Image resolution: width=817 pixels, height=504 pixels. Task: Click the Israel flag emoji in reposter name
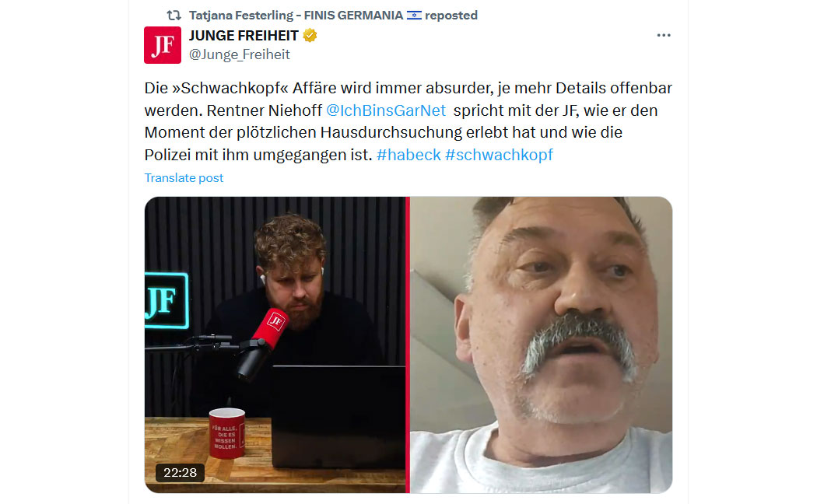tap(414, 16)
